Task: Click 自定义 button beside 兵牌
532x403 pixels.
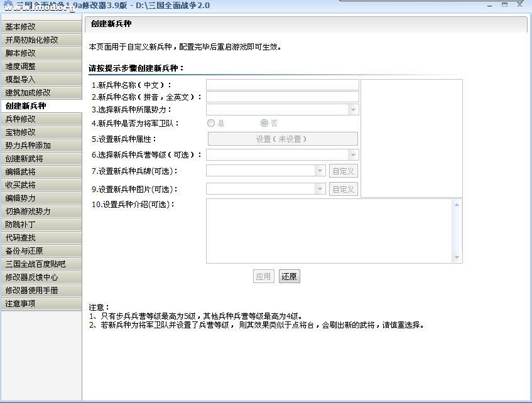Action: click(343, 171)
